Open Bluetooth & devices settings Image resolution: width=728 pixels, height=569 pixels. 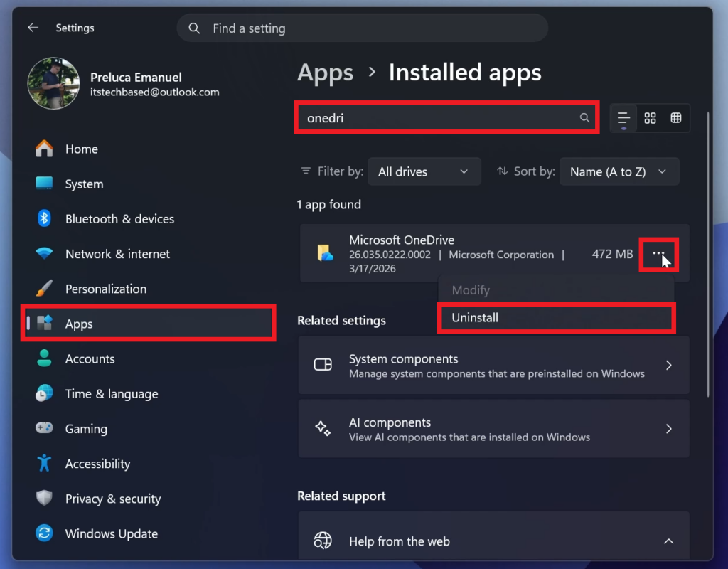coord(119,219)
